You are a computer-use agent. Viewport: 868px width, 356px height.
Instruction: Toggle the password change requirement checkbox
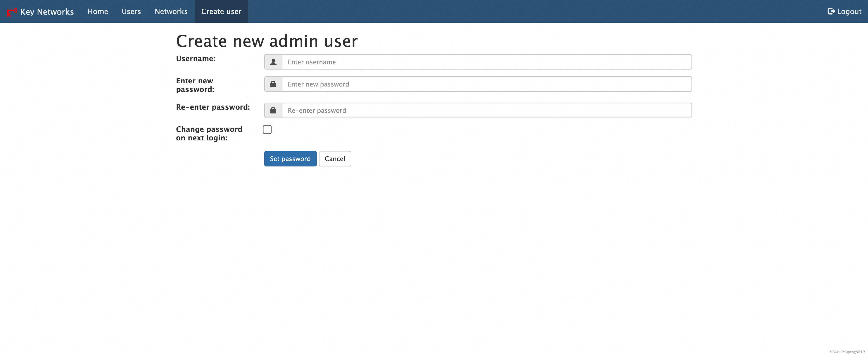[267, 129]
